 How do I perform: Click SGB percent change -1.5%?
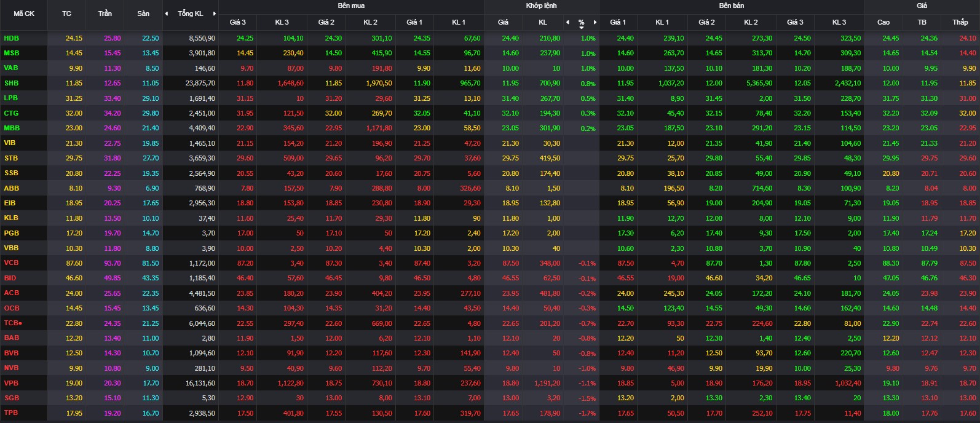tap(587, 398)
